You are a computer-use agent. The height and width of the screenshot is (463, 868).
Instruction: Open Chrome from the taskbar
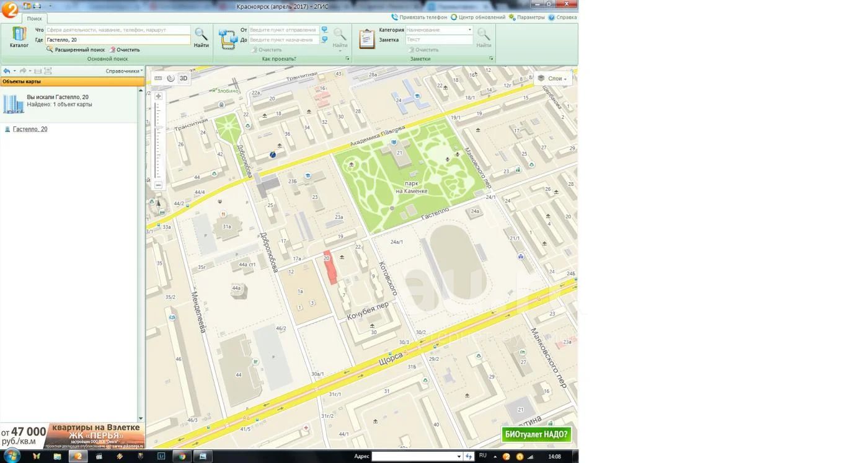pyautogui.click(x=182, y=456)
